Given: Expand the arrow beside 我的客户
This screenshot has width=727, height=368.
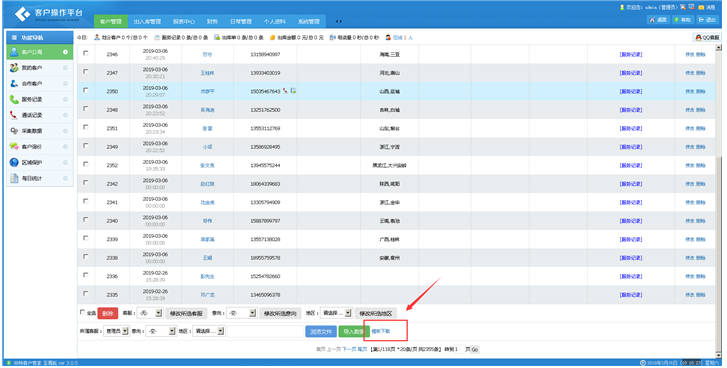Looking at the screenshot, I should pos(65,68).
